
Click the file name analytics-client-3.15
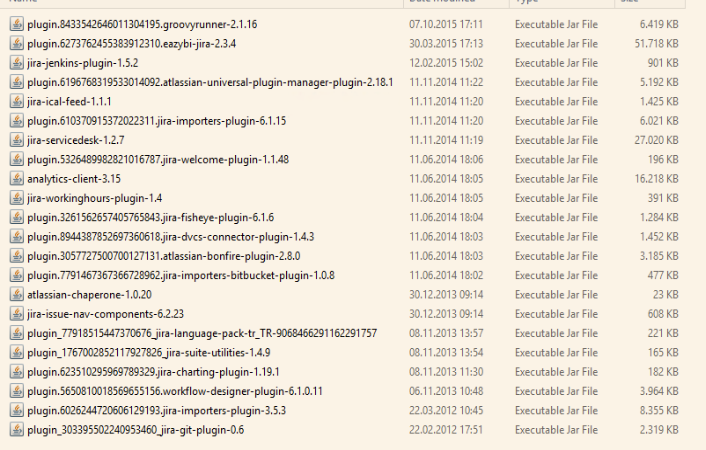click(74, 179)
